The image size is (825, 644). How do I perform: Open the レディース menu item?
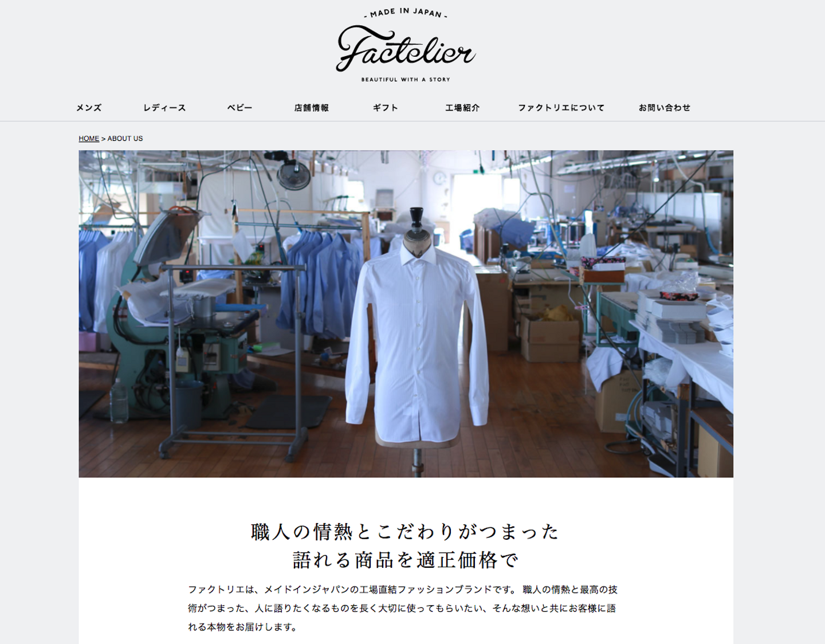tap(164, 108)
